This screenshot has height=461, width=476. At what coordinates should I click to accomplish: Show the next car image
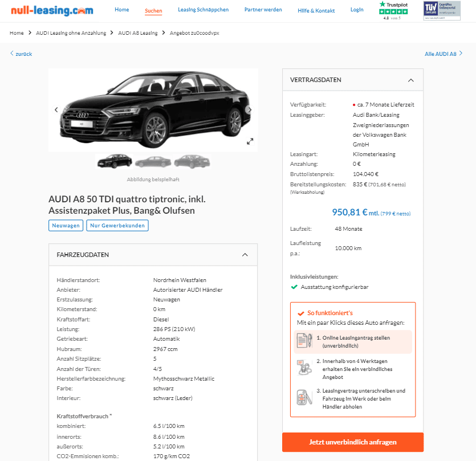click(x=250, y=109)
